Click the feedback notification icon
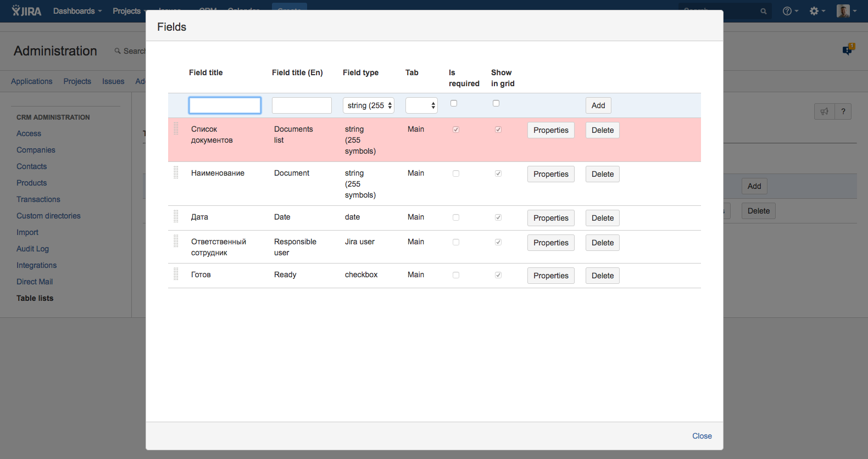Viewport: 868px width, 459px height. (x=848, y=50)
